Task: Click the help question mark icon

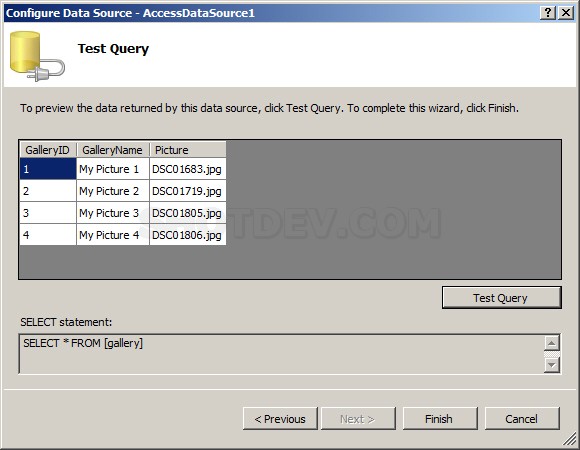Action: click(x=548, y=13)
